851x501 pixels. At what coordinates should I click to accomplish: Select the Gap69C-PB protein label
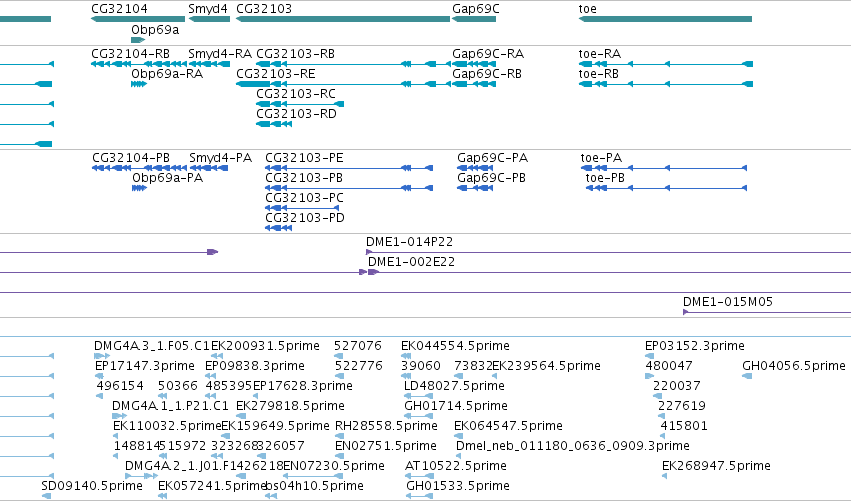click(x=491, y=179)
